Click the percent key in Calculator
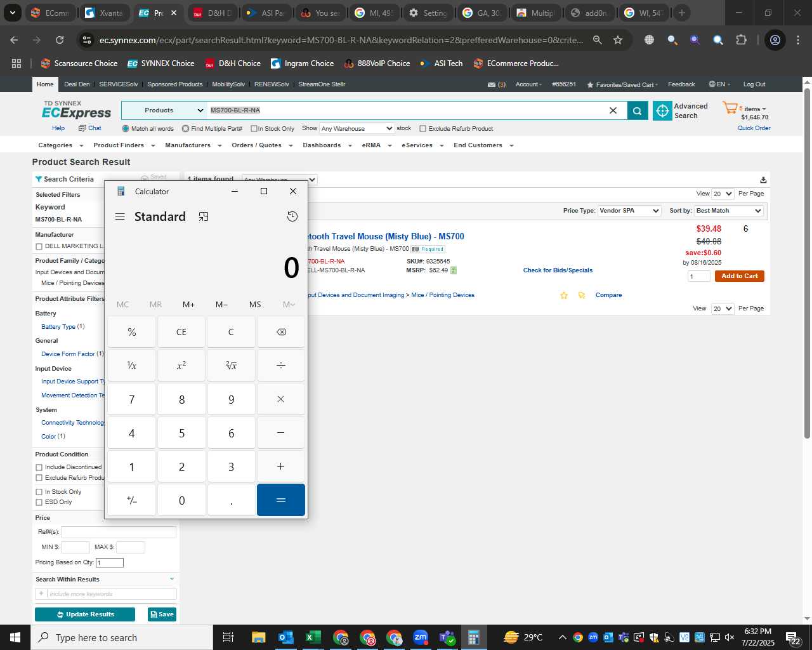Screen dimensions: 812x650 pyautogui.click(x=132, y=332)
